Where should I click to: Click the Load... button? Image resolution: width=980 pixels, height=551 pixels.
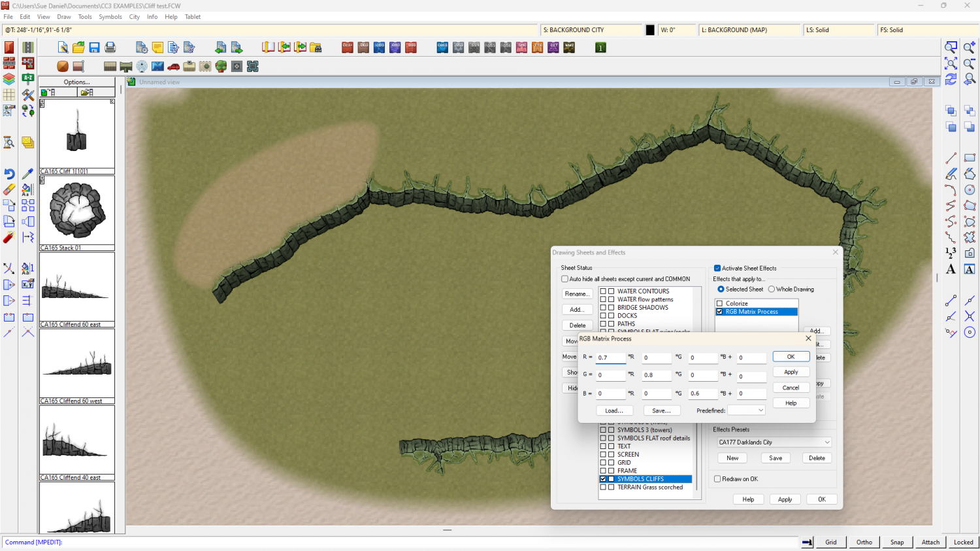coord(614,410)
